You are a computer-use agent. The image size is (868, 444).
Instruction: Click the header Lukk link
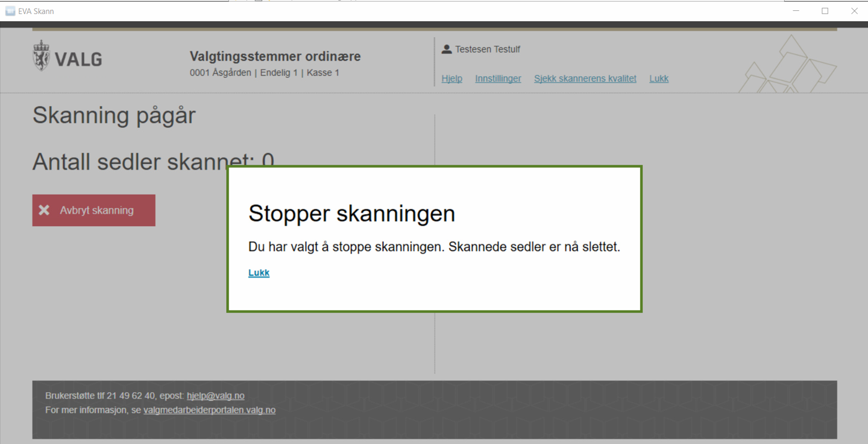point(659,78)
